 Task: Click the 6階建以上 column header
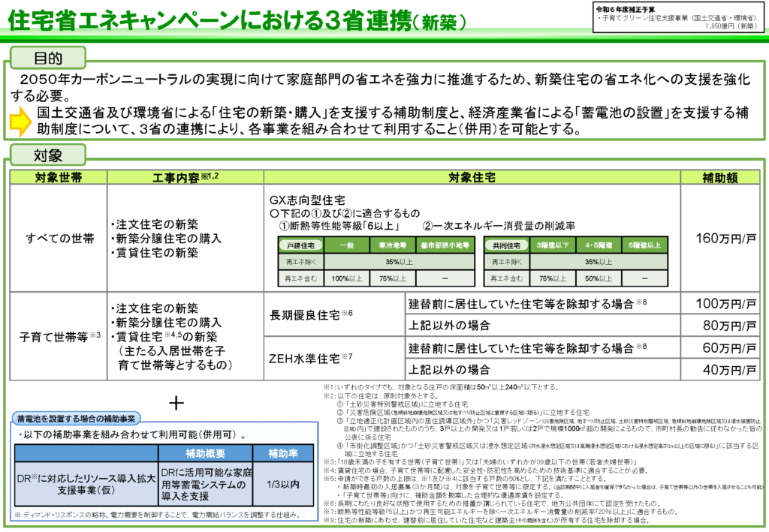click(x=644, y=245)
